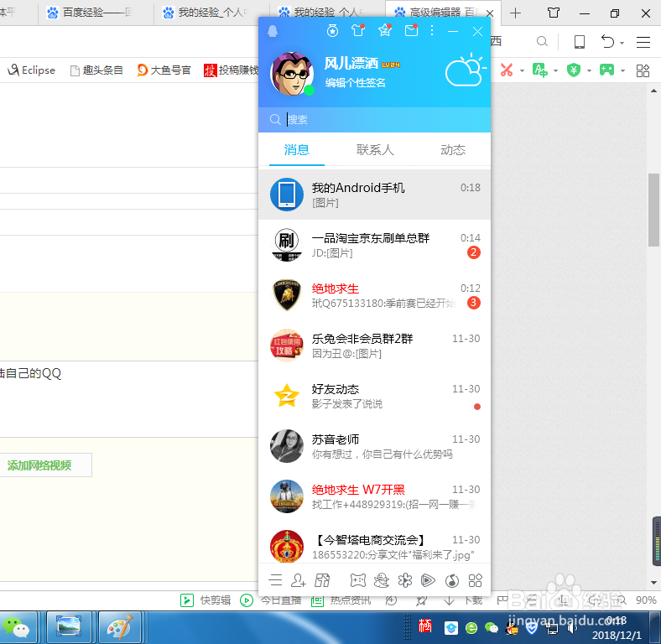Viewport: 661px width, 644px height.
Task: Open the QQ main menu hamburger icon
Action: pyautogui.click(x=275, y=580)
